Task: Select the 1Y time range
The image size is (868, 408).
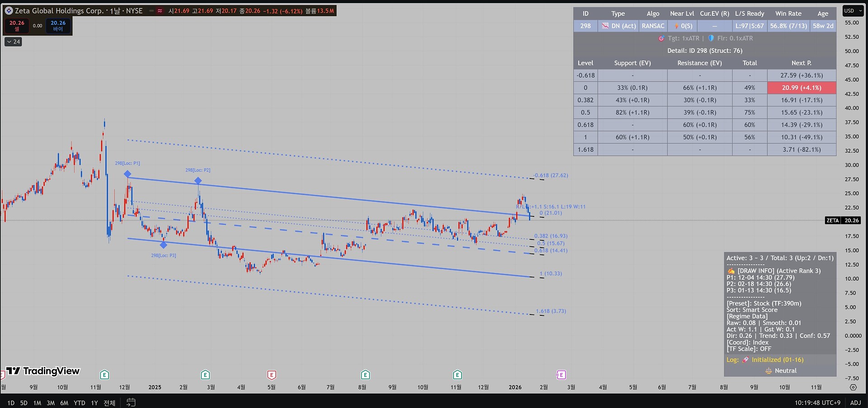Action: point(94,403)
